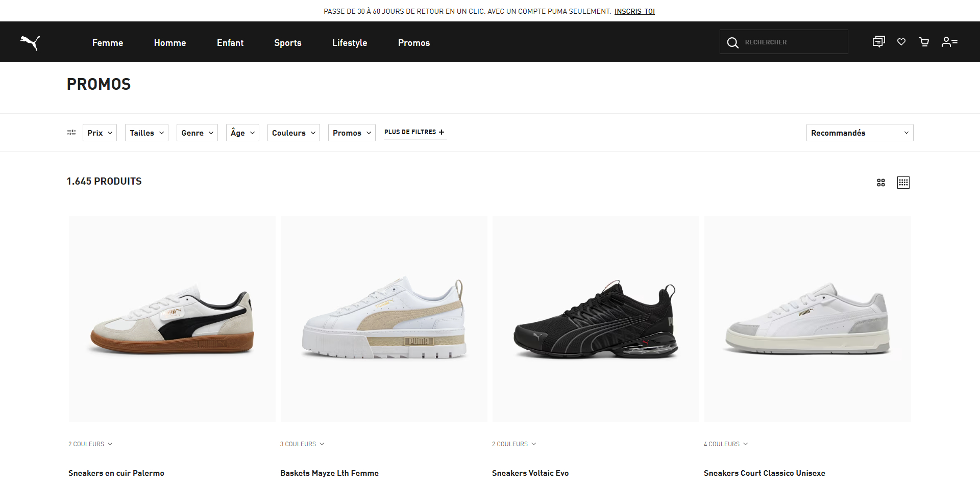Open the Palermo sneaker product image

[172, 319]
